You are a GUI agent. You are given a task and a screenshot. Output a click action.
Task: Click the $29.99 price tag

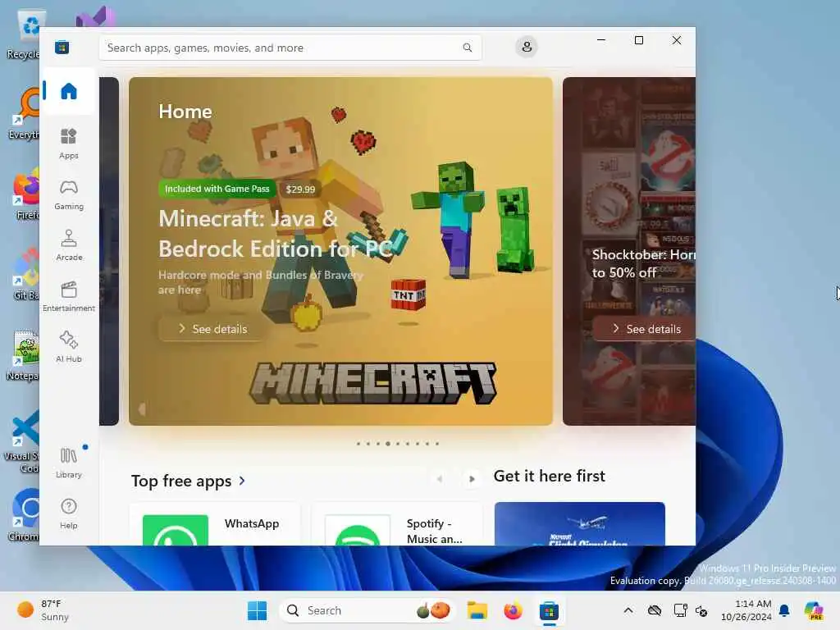click(300, 189)
